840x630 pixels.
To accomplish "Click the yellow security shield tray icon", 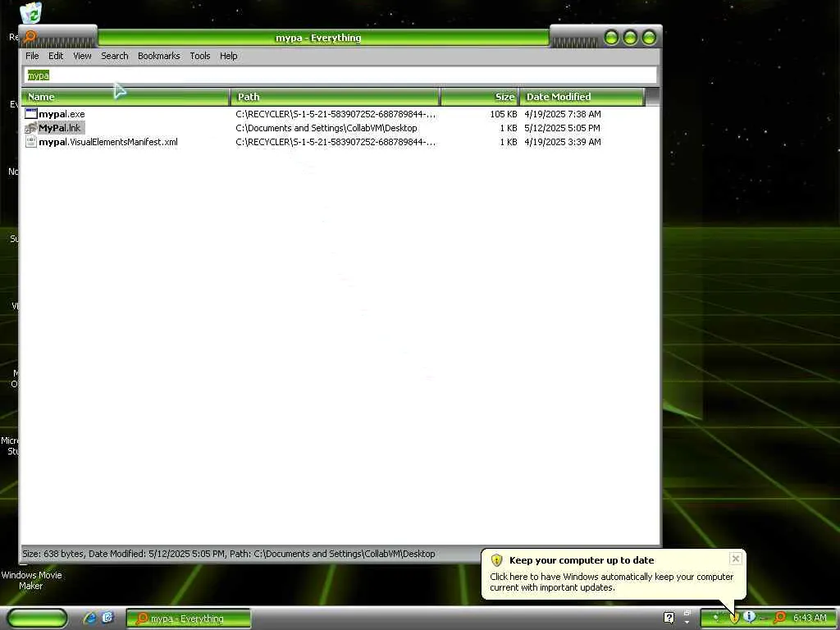I will (x=734, y=619).
